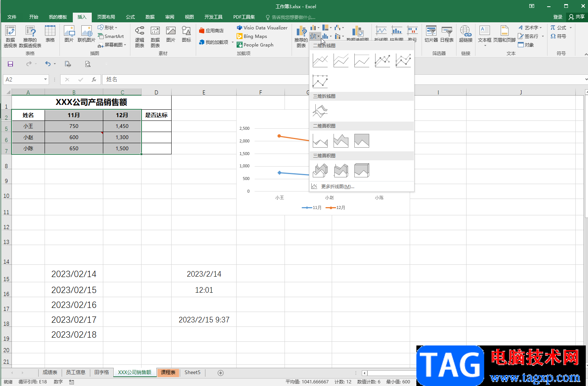The width and height of the screenshot is (588, 386).
Task: Choose the basic 2-D line chart thumbnail
Action: click(x=320, y=60)
